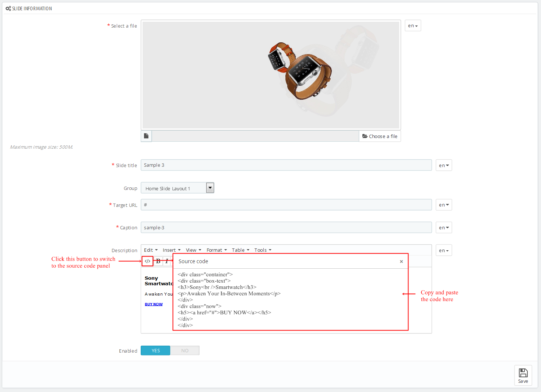Open language dropdown next to Caption

click(444, 227)
